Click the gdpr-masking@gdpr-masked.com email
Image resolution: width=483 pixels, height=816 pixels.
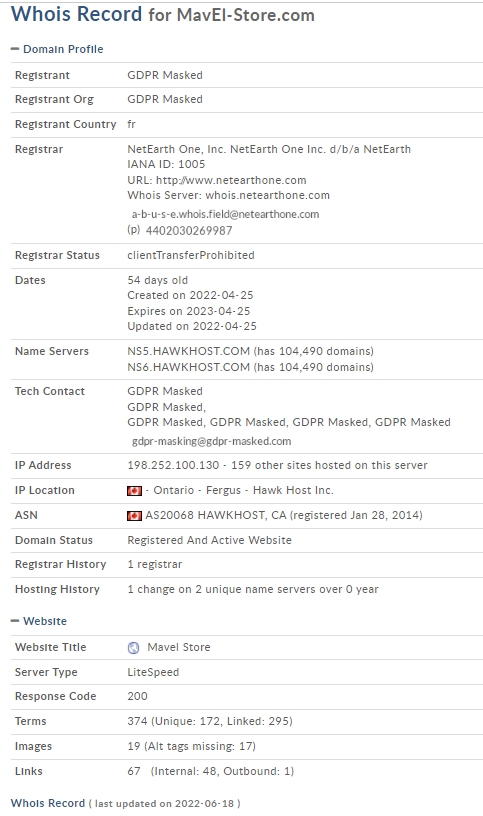pos(211,441)
